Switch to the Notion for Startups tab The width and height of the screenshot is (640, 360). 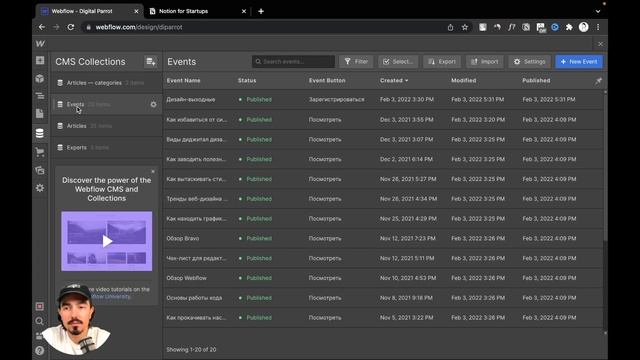tap(198, 11)
